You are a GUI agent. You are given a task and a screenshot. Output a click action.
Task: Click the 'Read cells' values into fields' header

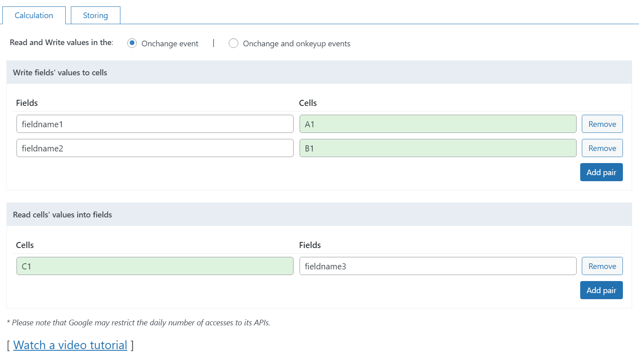pos(62,215)
